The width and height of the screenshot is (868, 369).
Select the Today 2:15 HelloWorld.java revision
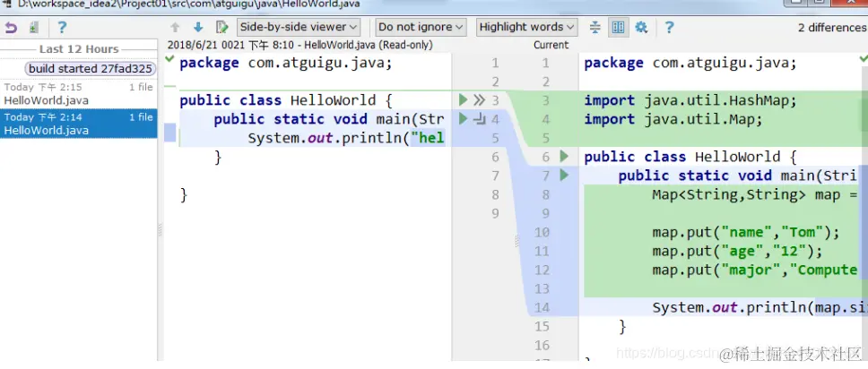tap(79, 94)
